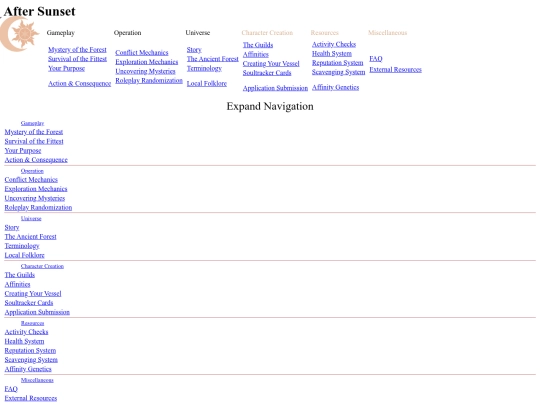Select Terminology in the expanded list
The height and width of the screenshot is (405, 540).
(x=22, y=246)
